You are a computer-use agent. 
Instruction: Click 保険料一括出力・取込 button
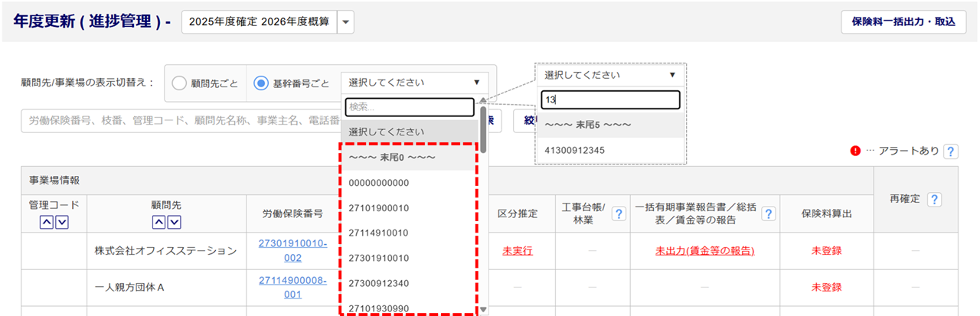903,21
